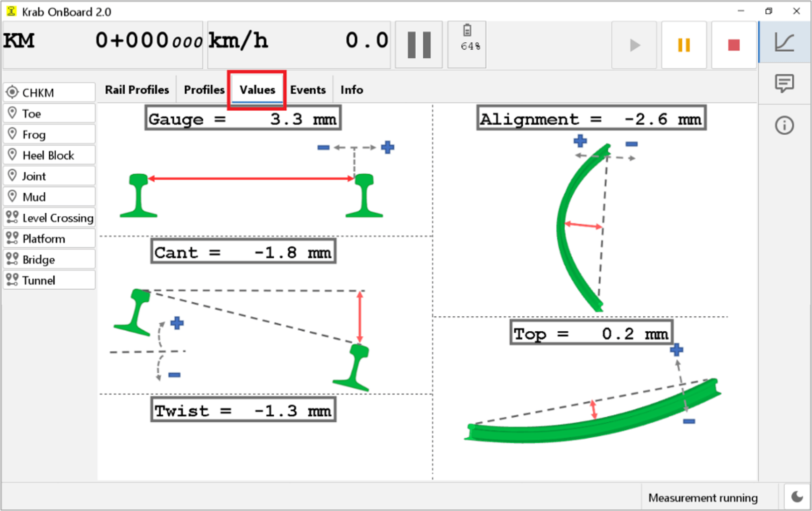Restore down the Krab OnBoard window
This screenshot has height=511, width=812.
[x=769, y=11]
